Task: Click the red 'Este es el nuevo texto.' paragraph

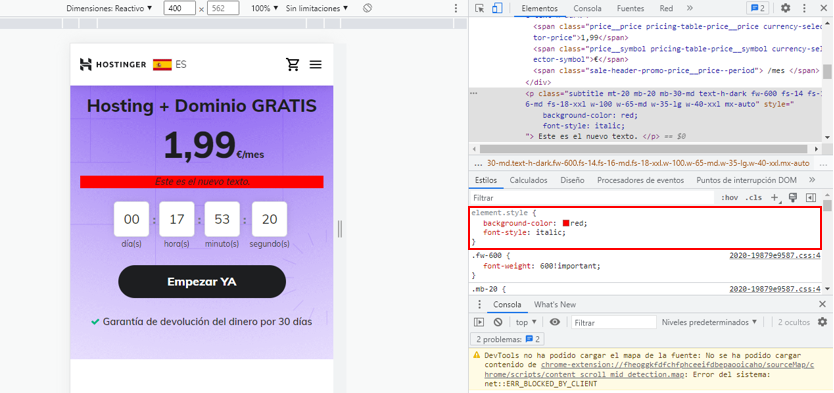Action: point(202,182)
